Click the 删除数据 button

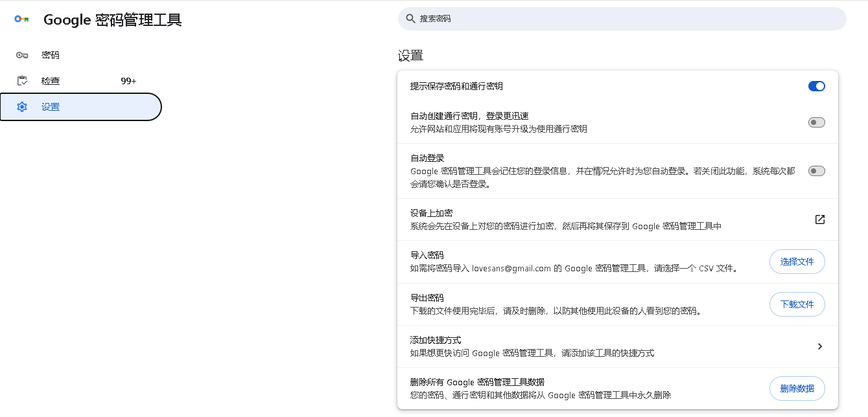coord(797,389)
